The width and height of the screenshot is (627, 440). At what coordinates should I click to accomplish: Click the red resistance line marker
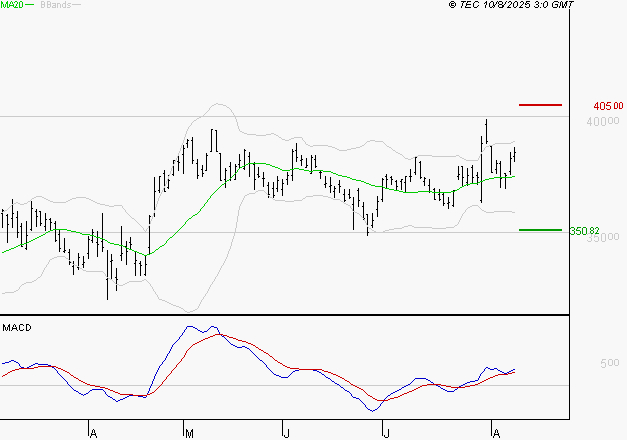coord(540,105)
